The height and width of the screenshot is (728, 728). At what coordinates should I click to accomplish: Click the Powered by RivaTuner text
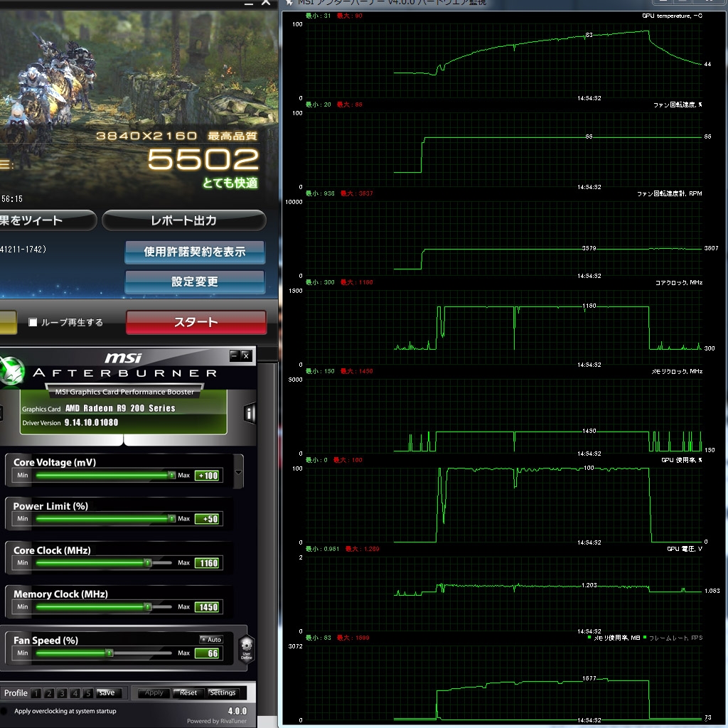click(217, 721)
